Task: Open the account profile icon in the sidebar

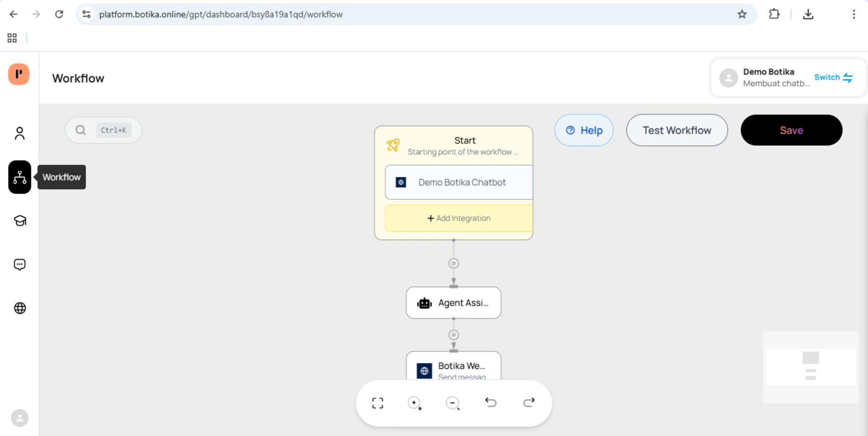Action: 19,133
